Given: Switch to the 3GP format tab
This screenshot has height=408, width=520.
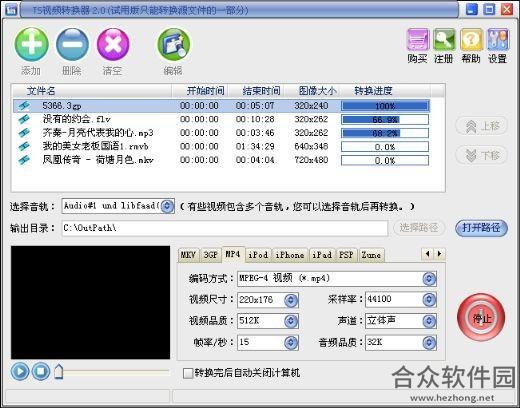Looking at the screenshot, I should click(211, 255).
